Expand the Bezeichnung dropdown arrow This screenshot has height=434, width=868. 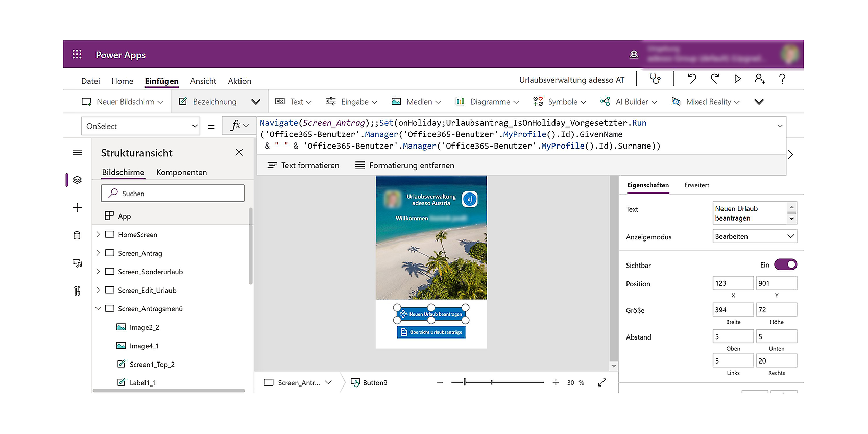pos(256,102)
